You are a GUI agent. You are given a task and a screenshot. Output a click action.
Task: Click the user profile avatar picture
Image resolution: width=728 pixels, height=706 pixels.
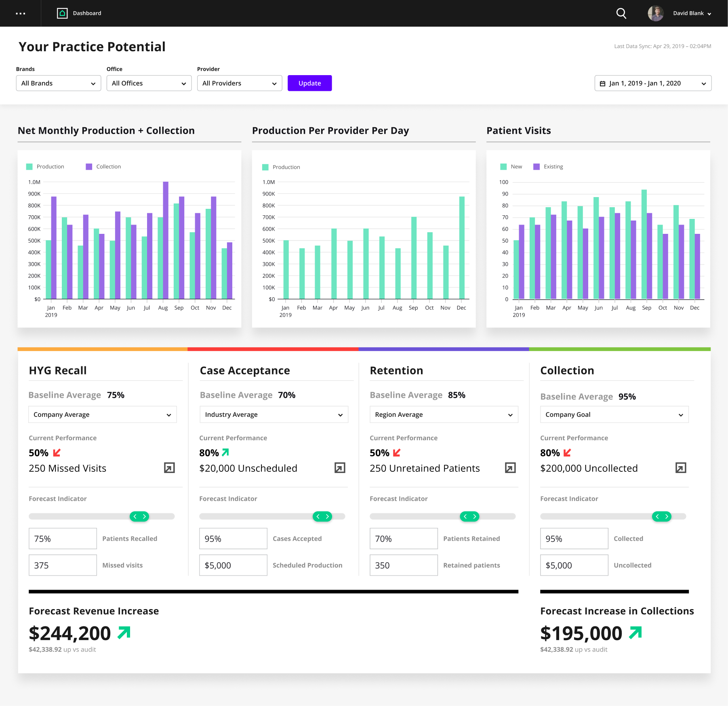(656, 13)
